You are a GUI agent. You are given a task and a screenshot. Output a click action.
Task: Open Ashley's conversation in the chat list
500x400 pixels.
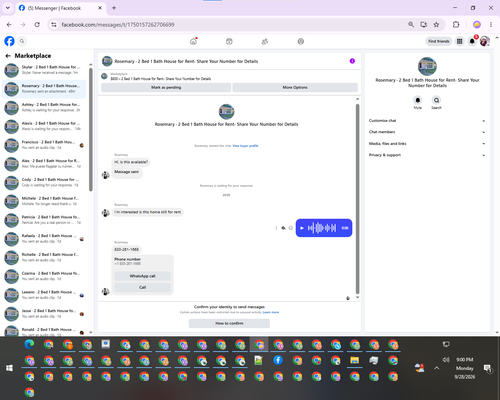click(x=44, y=107)
